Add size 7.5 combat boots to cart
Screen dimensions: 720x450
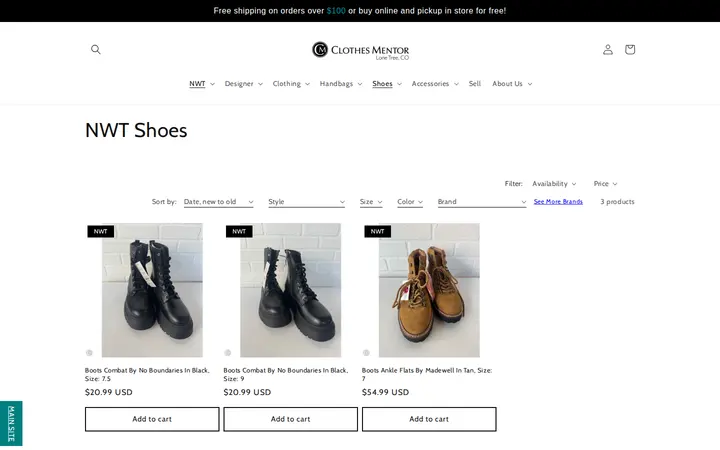tap(152, 419)
